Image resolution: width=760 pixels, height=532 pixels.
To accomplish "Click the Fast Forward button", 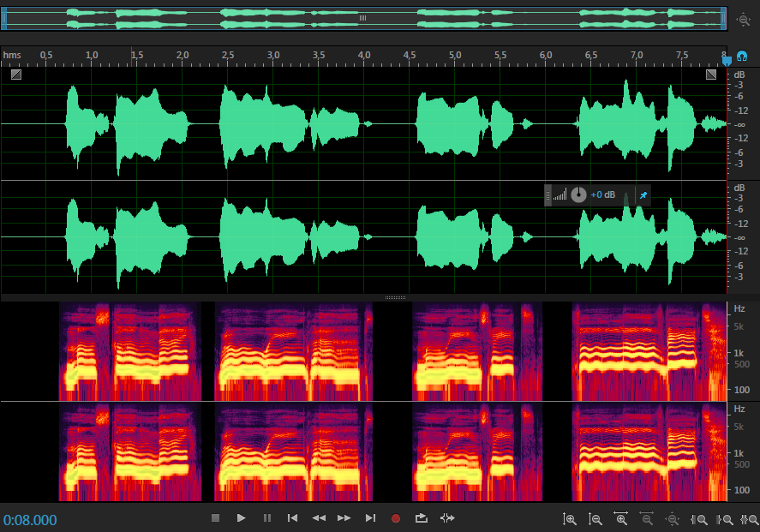I will (344, 518).
